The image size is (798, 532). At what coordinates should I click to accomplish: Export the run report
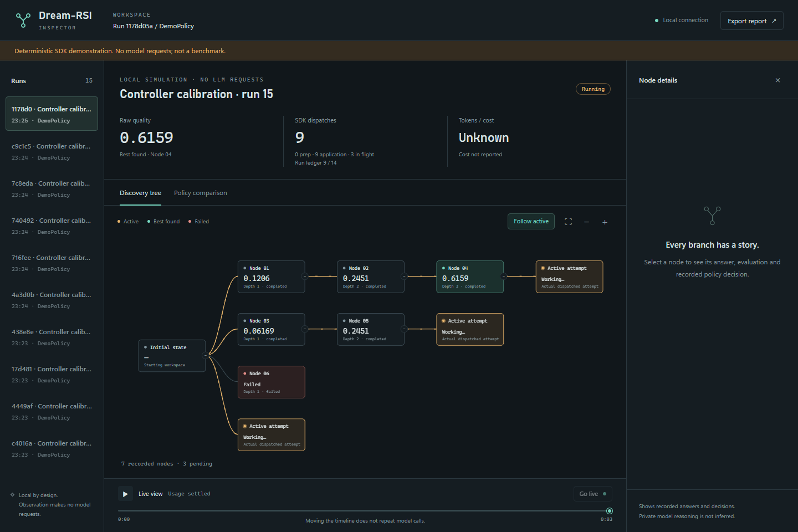pos(751,21)
